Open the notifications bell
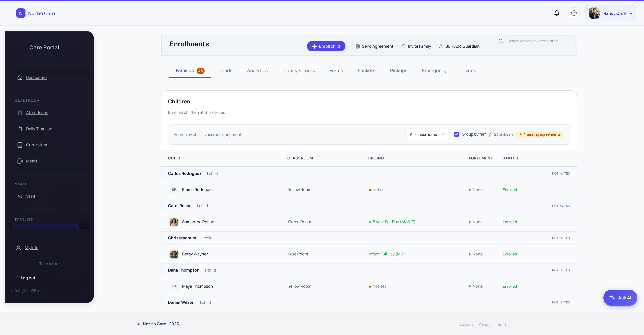This screenshot has width=644, height=335. (x=556, y=13)
